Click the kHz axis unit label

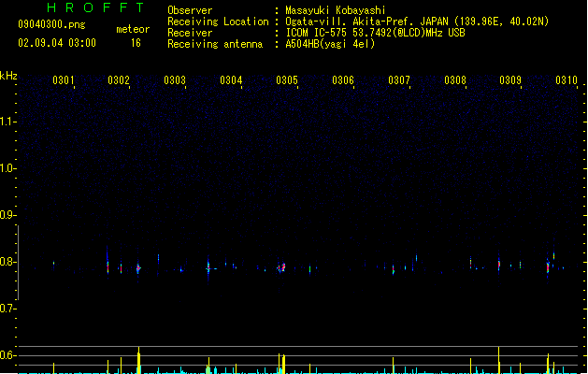click(x=8, y=76)
